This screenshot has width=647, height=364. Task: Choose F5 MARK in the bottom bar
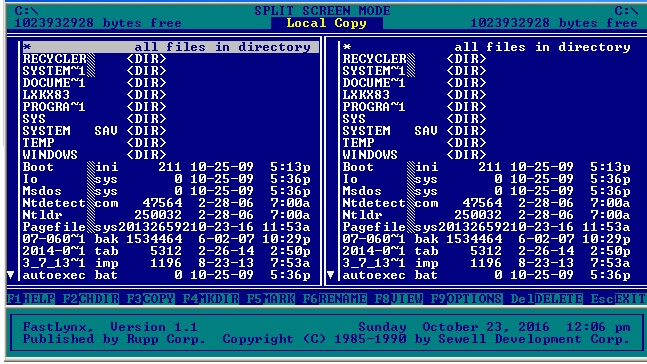(x=271, y=298)
